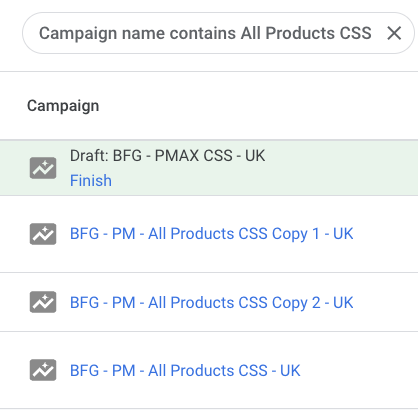Select the Draft: BFG - PMAX CSS - UK name
Viewport: 418px width, 410px height.
pyautogui.click(x=167, y=156)
